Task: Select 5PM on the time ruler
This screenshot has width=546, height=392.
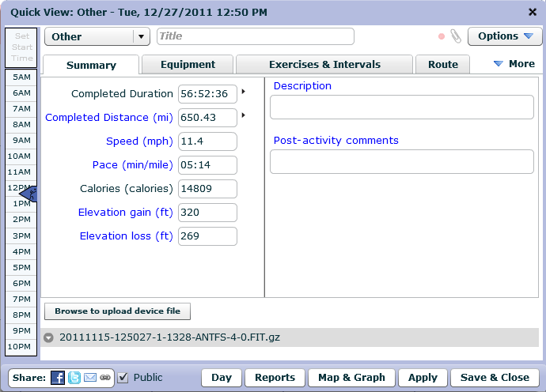Action: coord(21,268)
